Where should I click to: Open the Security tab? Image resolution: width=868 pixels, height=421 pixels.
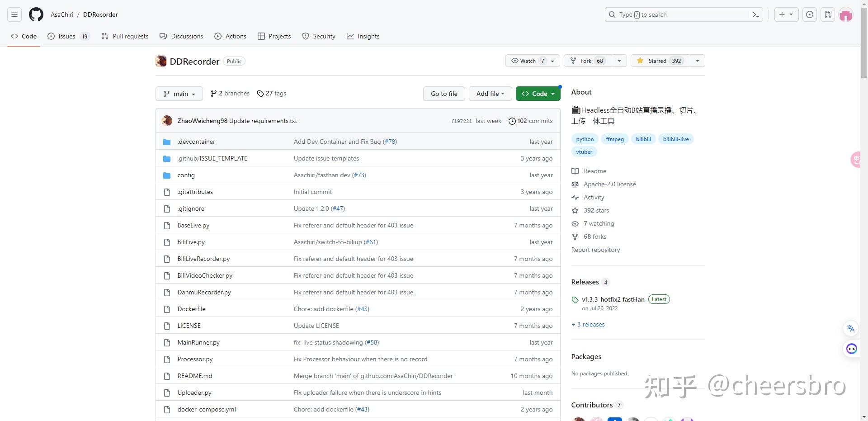click(319, 36)
